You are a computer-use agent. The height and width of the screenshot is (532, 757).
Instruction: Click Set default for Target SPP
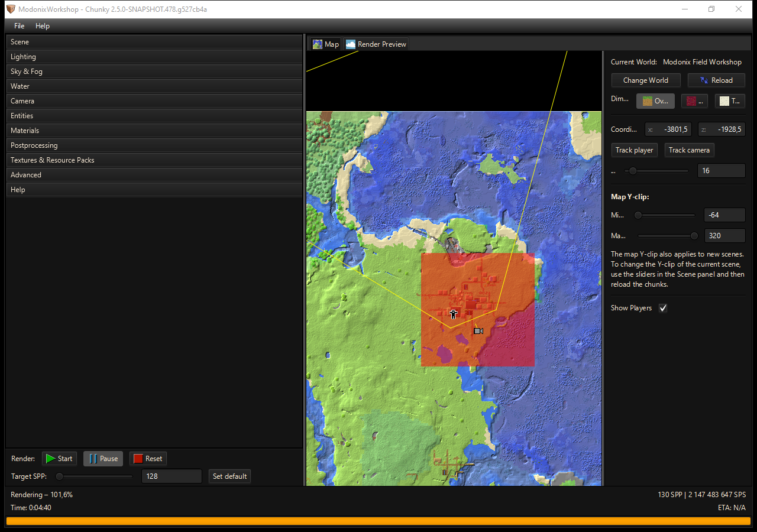coord(229,476)
